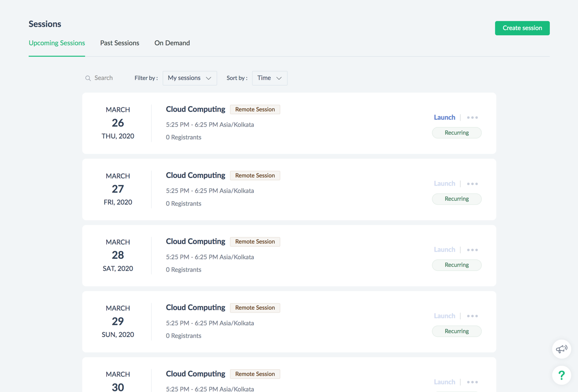This screenshot has height=392, width=578.
Task: Click Launch for the March 29 session
Action: 444,316
